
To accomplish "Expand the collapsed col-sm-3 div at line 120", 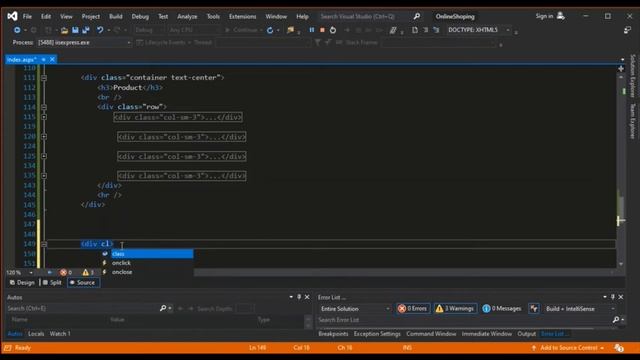I will (x=44, y=137).
